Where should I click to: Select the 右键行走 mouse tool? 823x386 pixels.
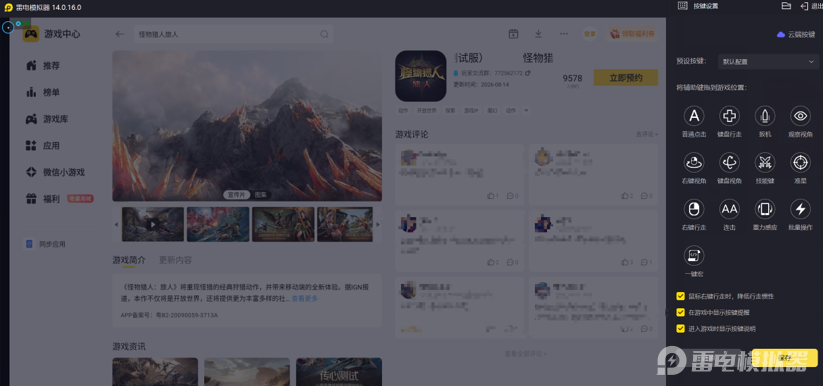tap(694, 209)
